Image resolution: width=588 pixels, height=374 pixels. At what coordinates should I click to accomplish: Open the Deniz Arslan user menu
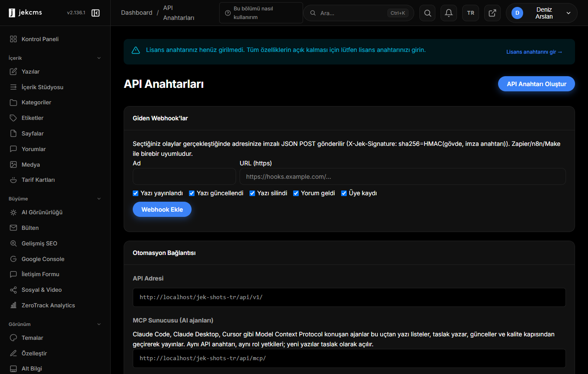click(541, 13)
